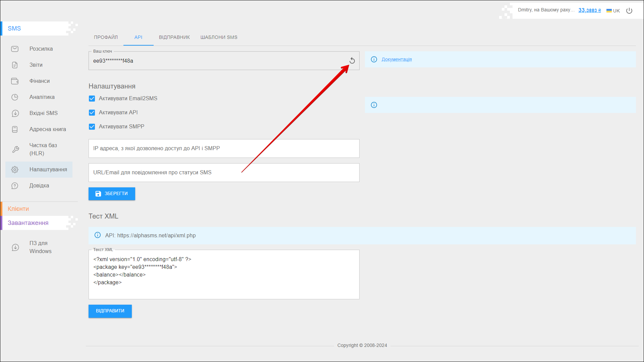Click the power logout icon
The height and width of the screenshot is (362, 644).
(x=629, y=11)
